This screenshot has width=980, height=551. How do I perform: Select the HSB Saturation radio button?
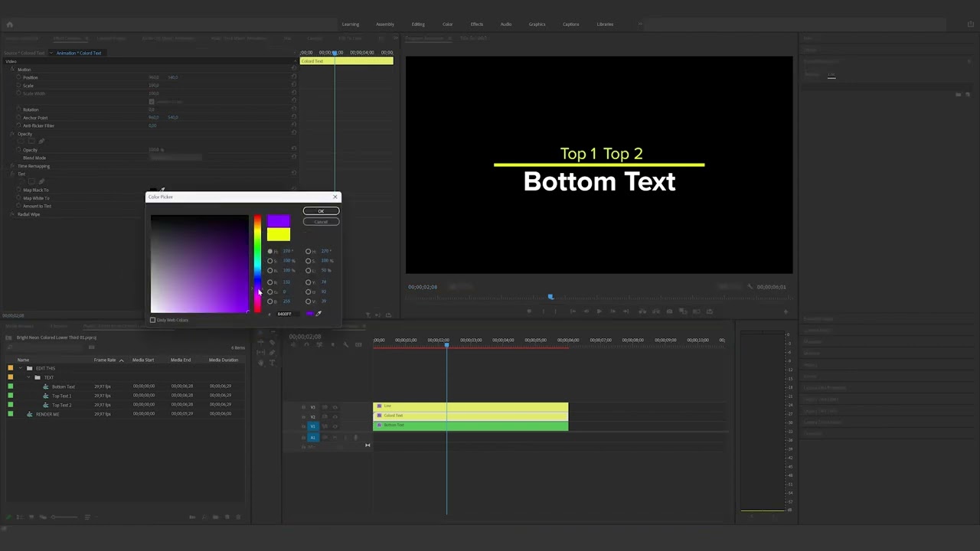[x=270, y=261]
